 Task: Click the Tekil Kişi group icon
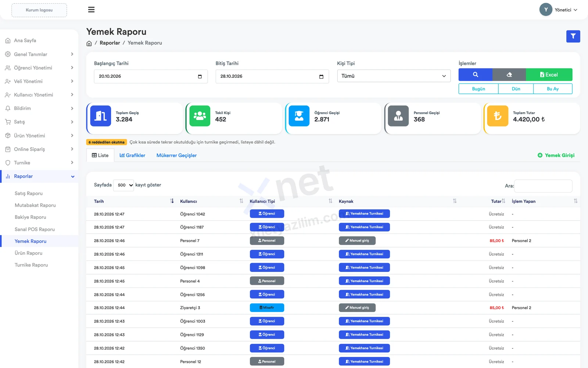[x=200, y=116]
